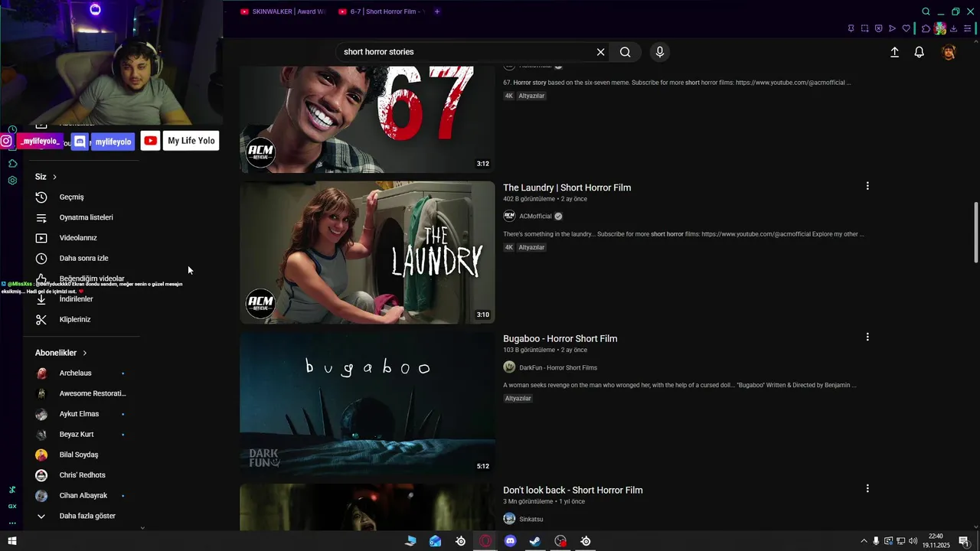This screenshot has width=980, height=551.
Task: Click the Windows Start button
Action: [12, 541]
